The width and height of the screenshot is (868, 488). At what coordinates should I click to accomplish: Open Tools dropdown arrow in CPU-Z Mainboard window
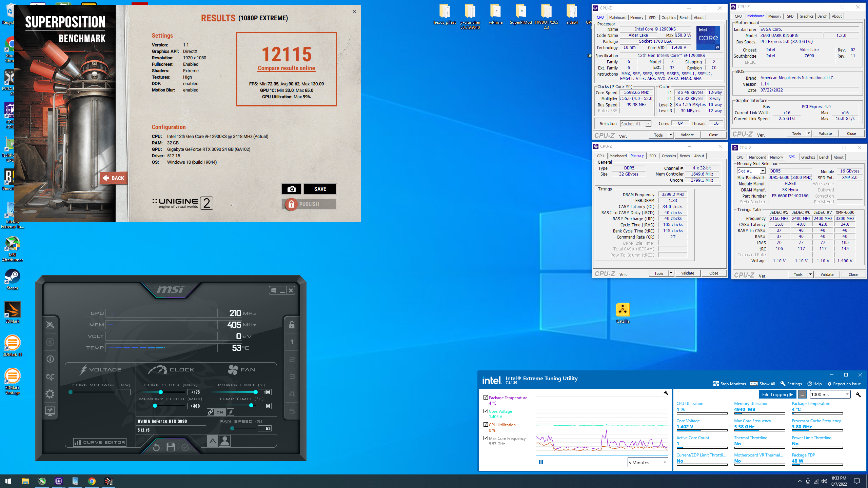(x=809, y=133)
